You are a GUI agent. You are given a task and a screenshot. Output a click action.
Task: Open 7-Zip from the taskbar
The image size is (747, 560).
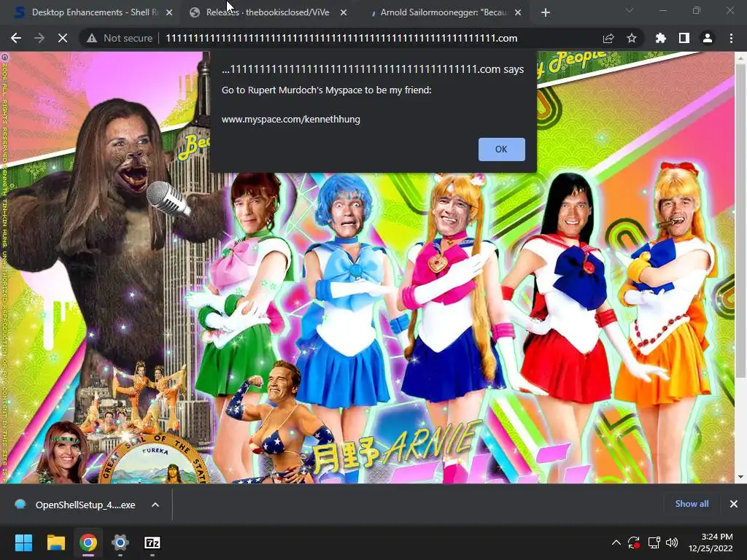pyautogui.click(x=152, y=542)
